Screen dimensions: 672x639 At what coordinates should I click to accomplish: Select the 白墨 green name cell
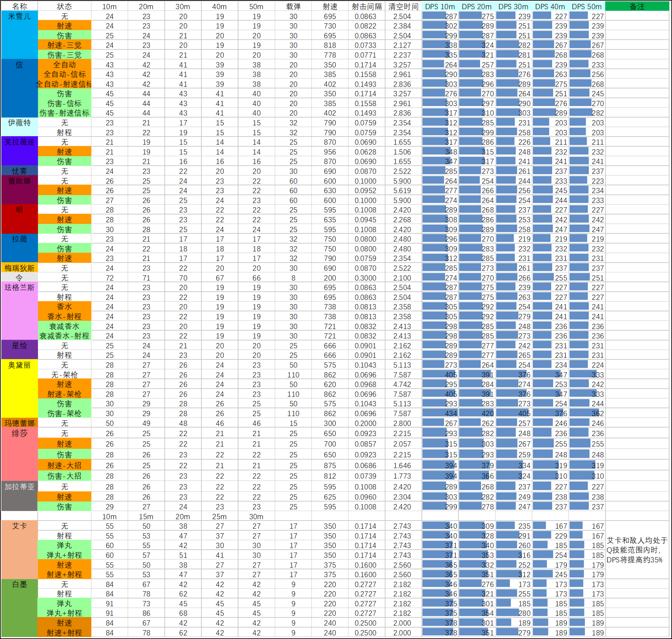click(19, 608)
